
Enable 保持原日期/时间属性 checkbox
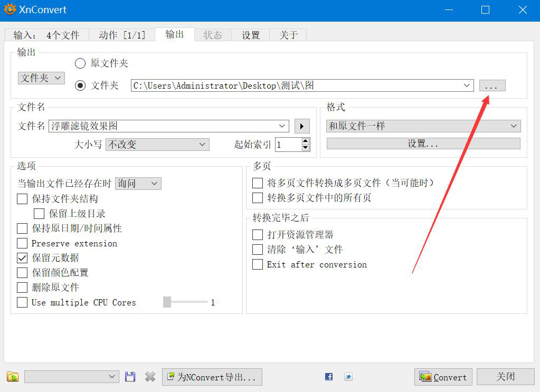point(22,228)
